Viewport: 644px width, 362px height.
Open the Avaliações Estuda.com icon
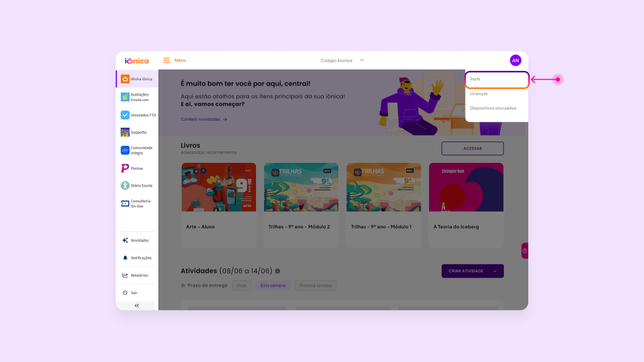click(125, 97)
